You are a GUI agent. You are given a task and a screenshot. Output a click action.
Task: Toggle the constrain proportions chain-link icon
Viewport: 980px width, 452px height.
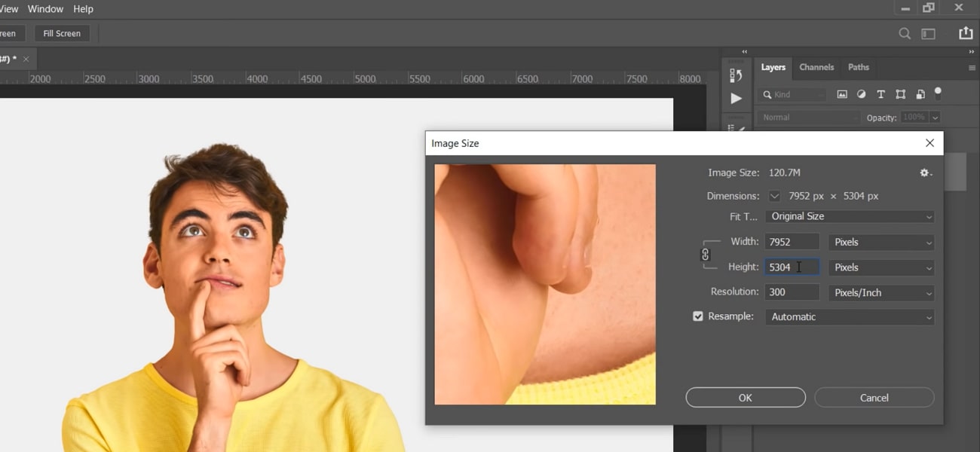pos(706,255)
